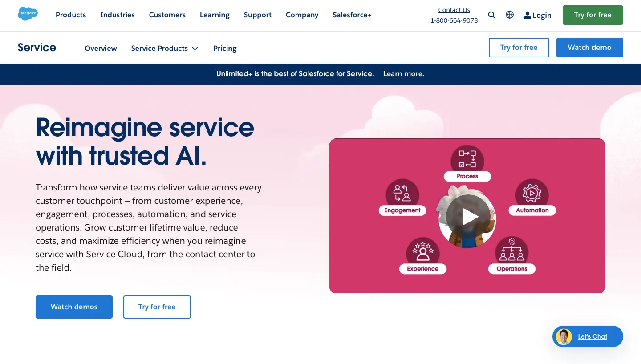The image size is (641, 364).
Task: Click the Process workflow icon in video
Action: (467, 159)
